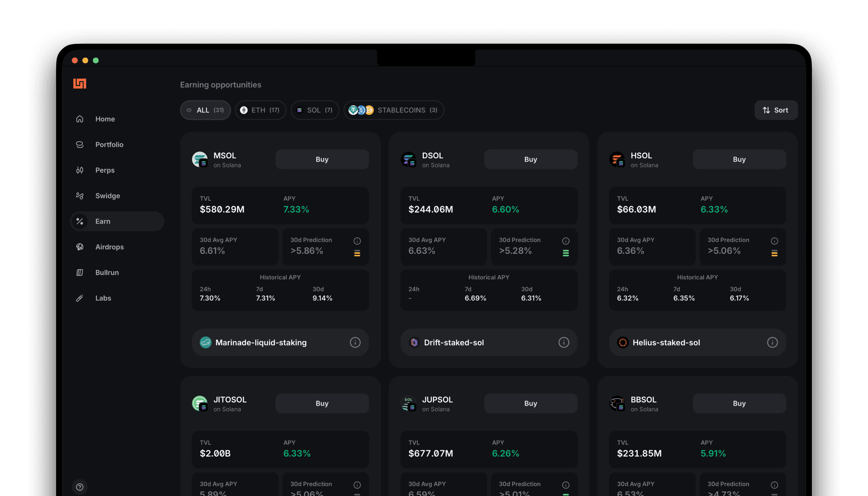Click info icon beside Marinade-liquid-staking
The height and width of the screenshot is (496, 868).
(355, 343)
